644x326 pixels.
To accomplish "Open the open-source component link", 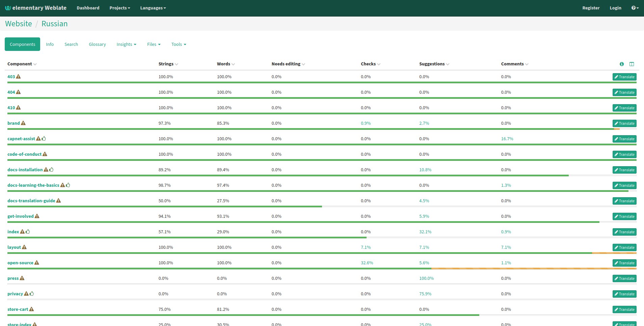I will pos(20,263).
